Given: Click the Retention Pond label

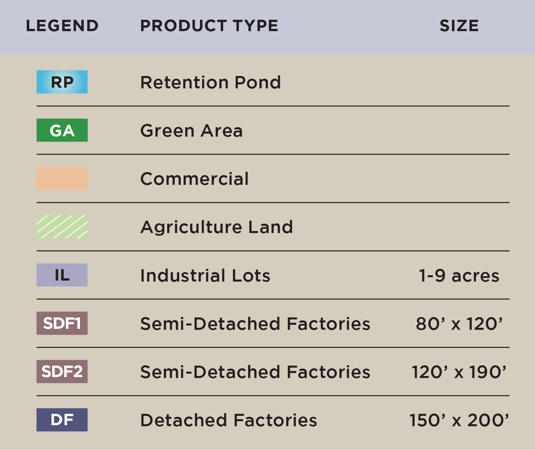Looking at the screenshot, I should [x=211, y=82].
